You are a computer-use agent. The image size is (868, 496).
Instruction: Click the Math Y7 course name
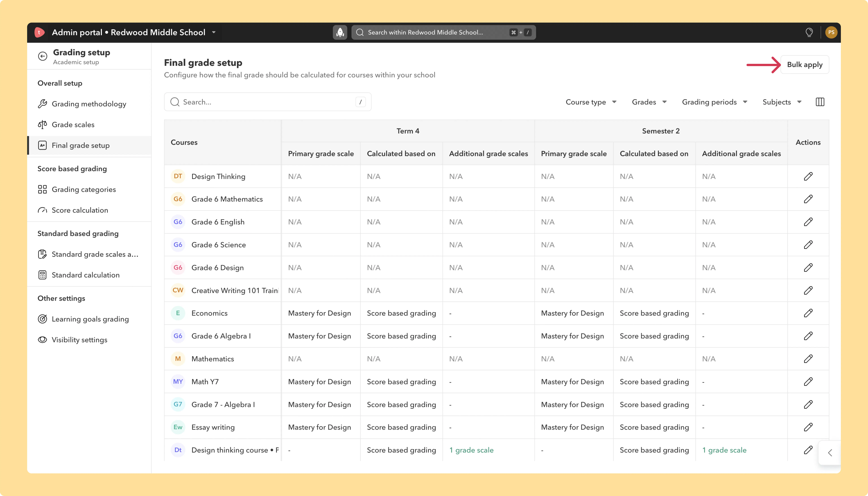pos(205,382)
